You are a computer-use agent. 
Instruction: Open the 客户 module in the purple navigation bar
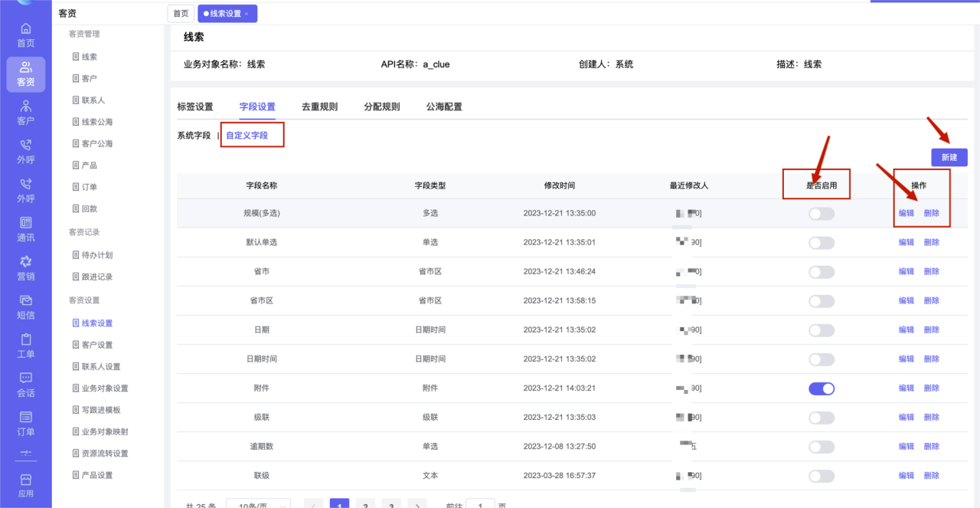(26, 113)
